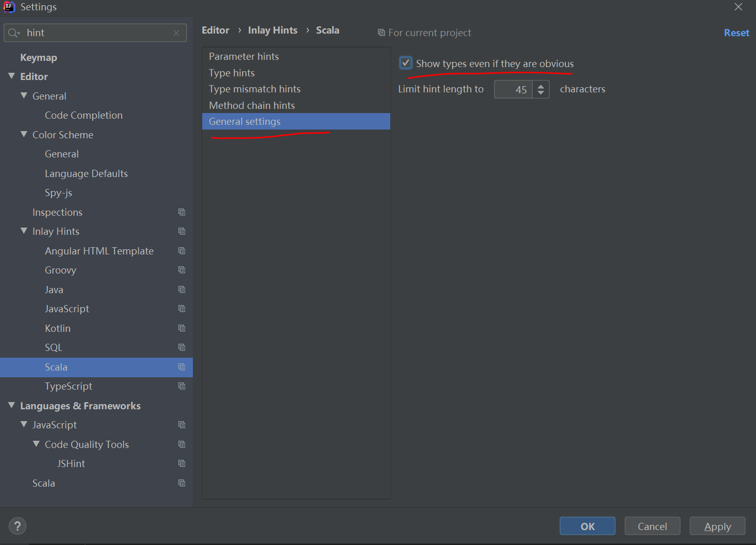The height and width of the screenshot is (545, 756).
Task: Click Editor in the breadcrumb
Action: click(216, 30)
